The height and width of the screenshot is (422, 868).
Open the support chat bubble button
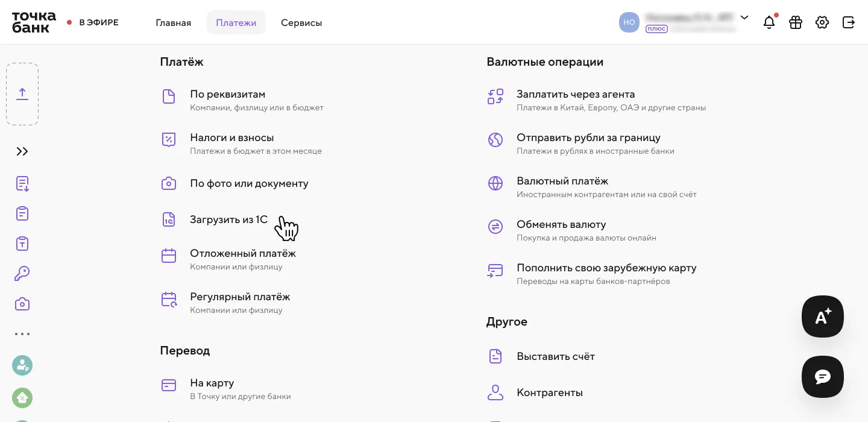tap(823, 377)
